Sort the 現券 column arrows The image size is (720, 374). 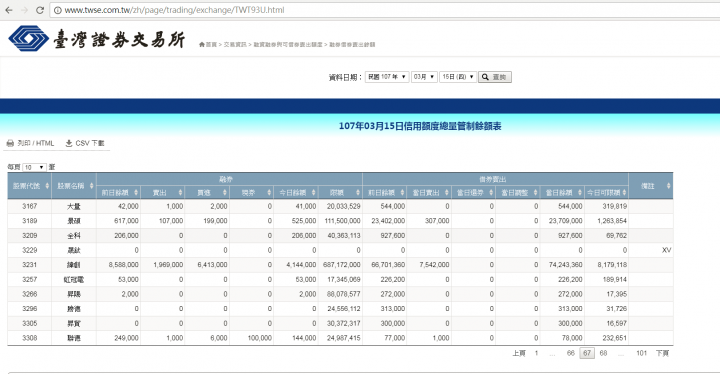tap(269, 193)
